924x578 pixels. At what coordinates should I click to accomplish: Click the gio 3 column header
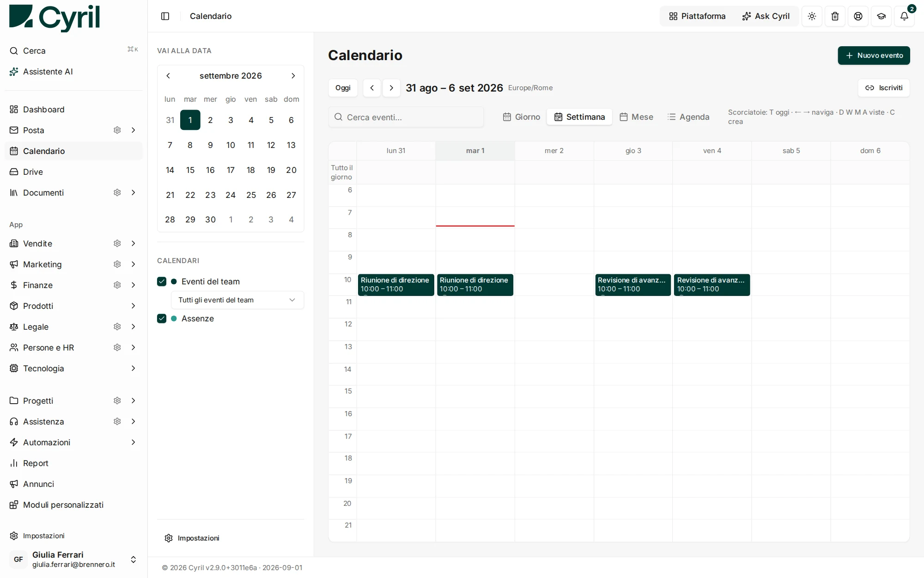633,151
